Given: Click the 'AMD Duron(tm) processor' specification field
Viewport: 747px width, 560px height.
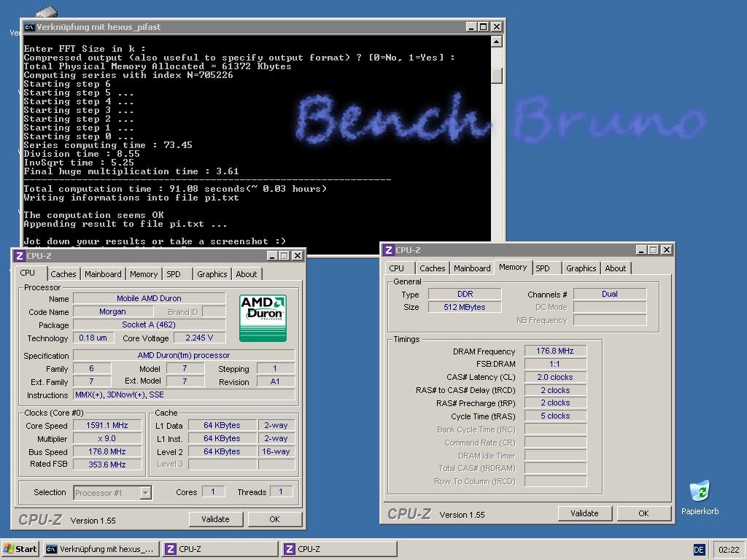Looking at the screenshot, I should (184, 355).
